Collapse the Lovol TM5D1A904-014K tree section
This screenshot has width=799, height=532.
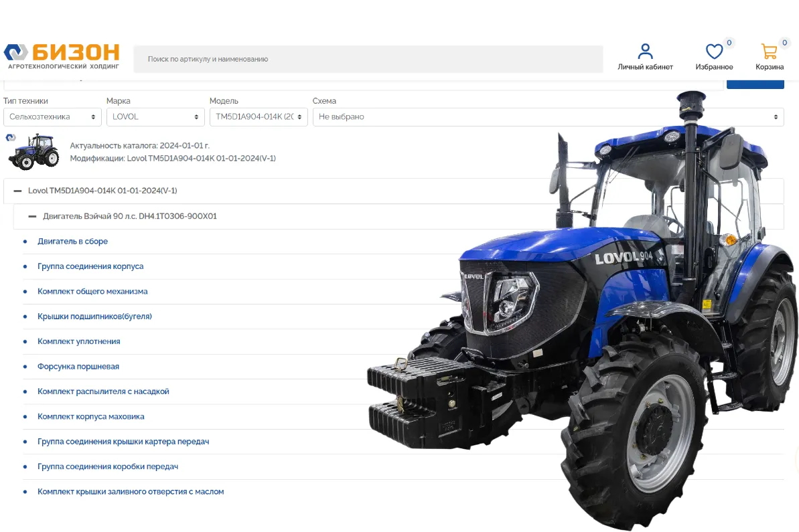click(x=18, y=191)
